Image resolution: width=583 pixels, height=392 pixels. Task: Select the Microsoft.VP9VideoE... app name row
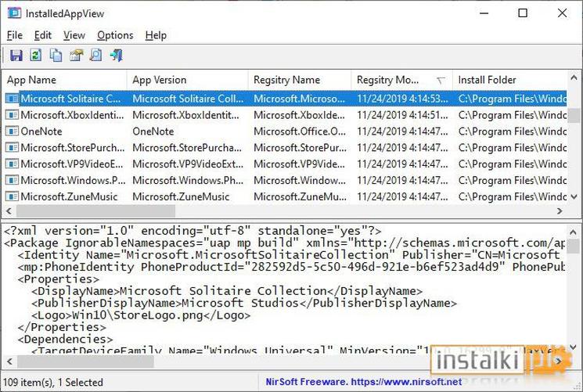coord(72,164)
